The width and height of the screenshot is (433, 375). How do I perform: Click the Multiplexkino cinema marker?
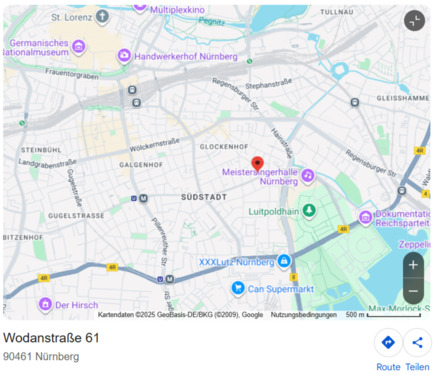coord(140,8)
